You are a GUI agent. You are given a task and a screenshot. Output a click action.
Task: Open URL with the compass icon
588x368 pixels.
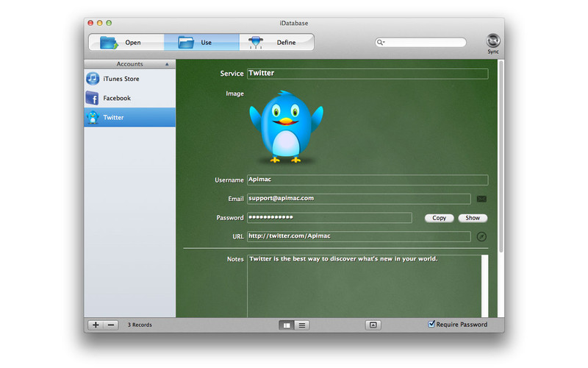(x=481, y=236)
